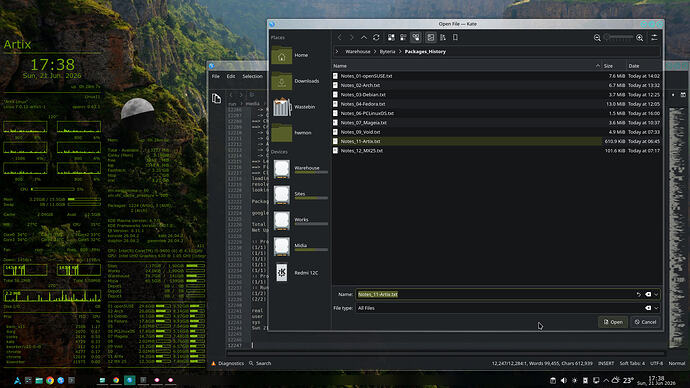Toggle INSERT mode in Kate status bar
The image size is (690, 388).
(x=606, y=363)
